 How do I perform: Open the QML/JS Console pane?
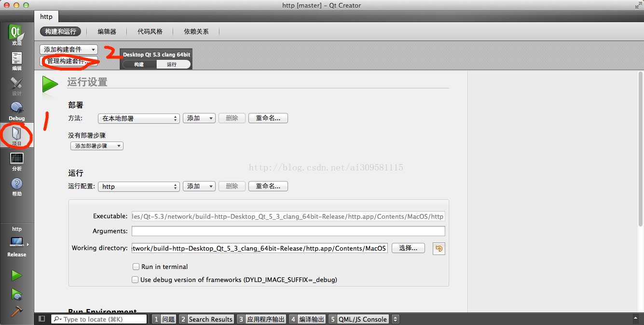point(358,319)
